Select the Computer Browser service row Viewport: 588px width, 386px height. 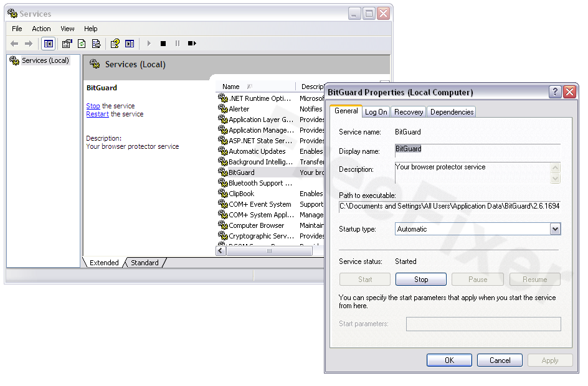270,225
